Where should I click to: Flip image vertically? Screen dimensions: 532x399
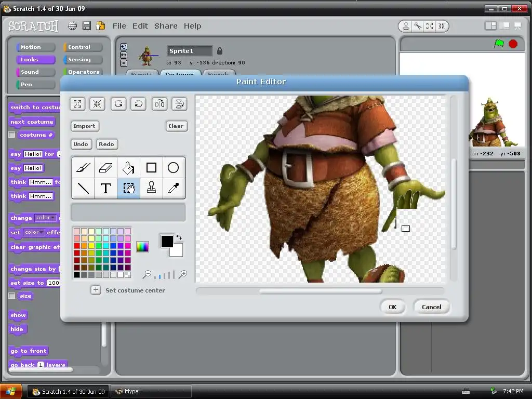point(179,104)
